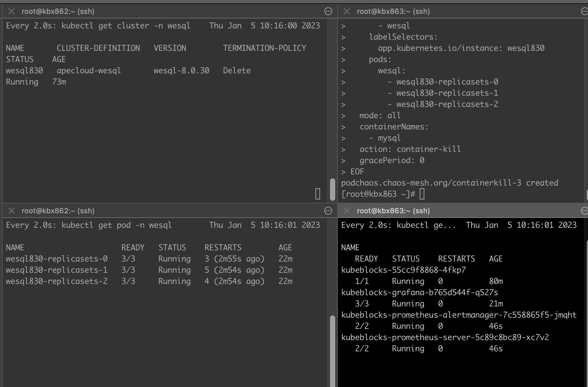Image resolution: width=588 pixels, height=387 pixels.
Task: Click the 'wesql-8.0.30' version value
Action: 181,71
